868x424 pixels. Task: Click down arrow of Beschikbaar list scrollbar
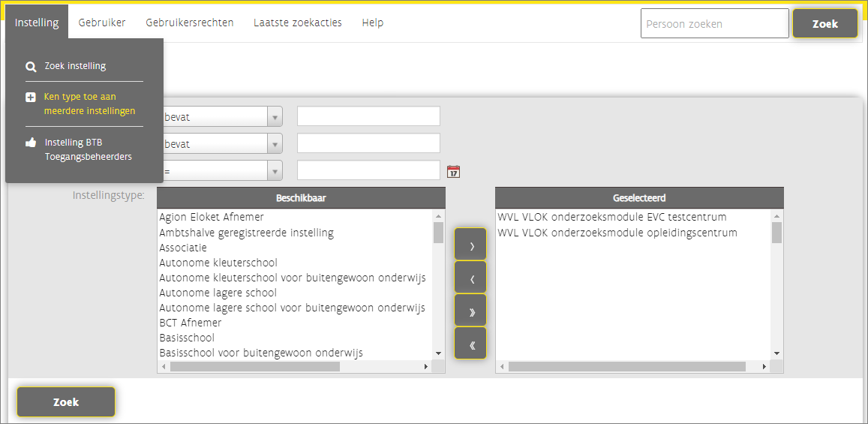[438, 353]
